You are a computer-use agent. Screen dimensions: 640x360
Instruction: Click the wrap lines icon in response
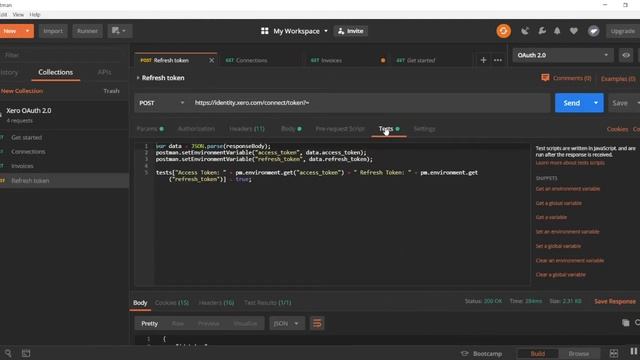(317, 323)
